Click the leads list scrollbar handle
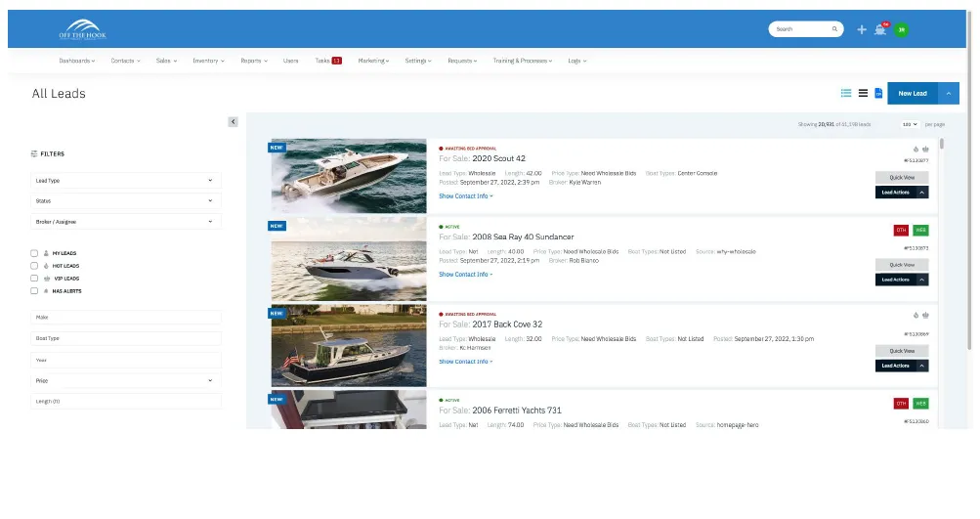Viewport: 980px width, 519px height. [x=941, y=144]
